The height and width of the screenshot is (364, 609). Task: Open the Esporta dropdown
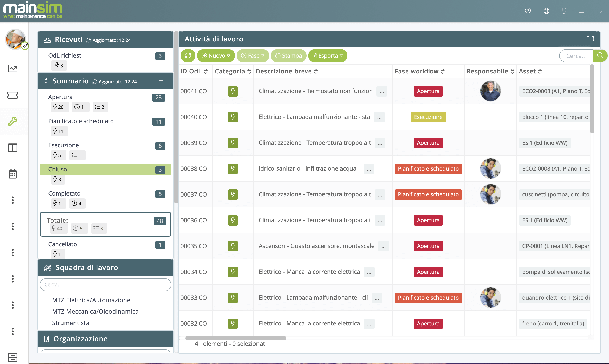(x=328, y=56)
